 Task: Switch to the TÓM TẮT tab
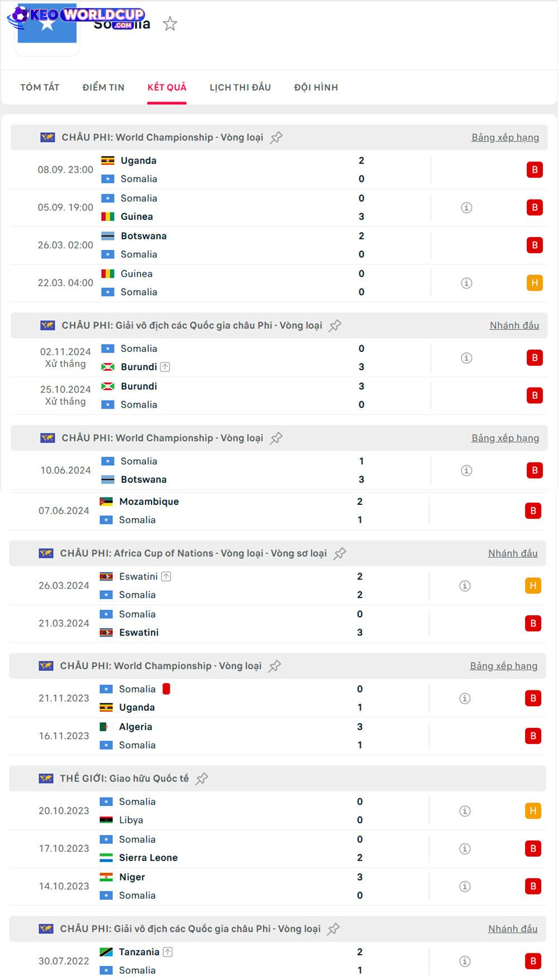(40, 88)
